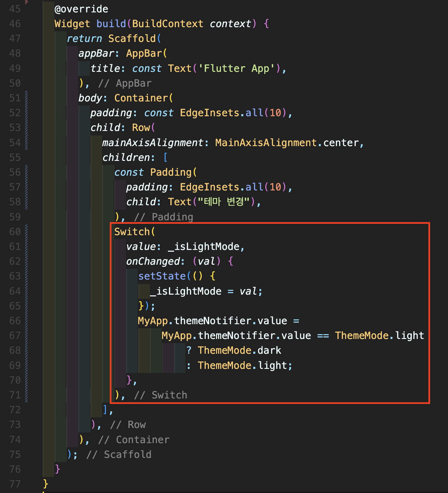448x493 pixels.
Task: Click the body: property name
Action: click(x=93, y=98)
